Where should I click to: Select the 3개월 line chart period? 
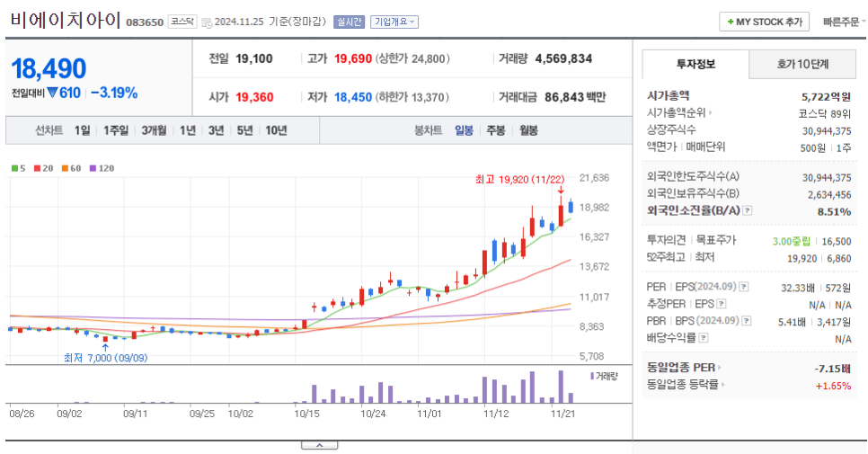pos(154,130)
